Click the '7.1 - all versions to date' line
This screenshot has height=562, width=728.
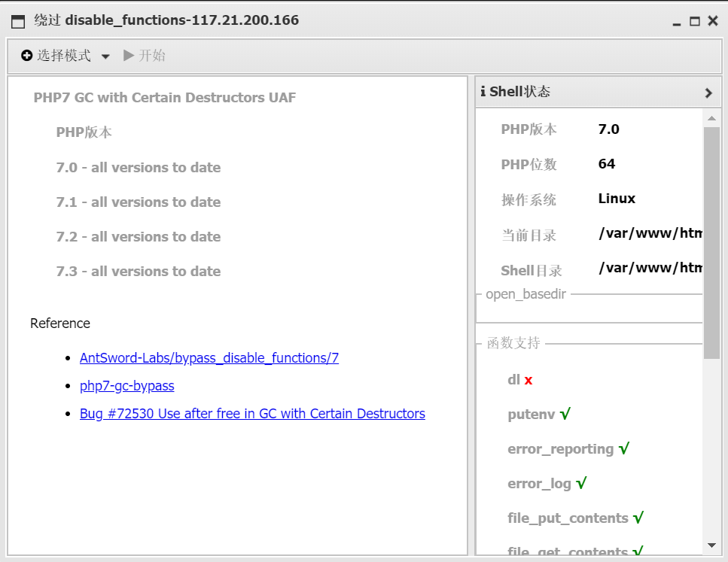[139, 202]
